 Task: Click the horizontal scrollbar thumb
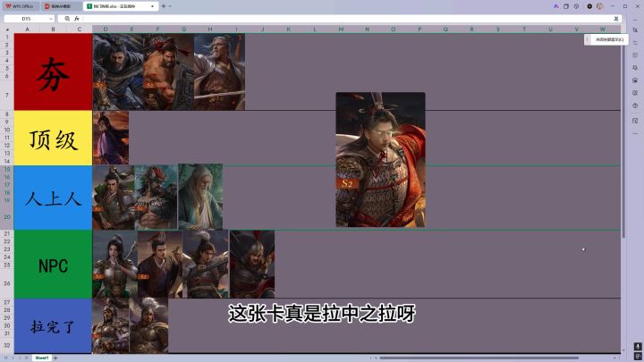pyautogui.click(x=479, y=358)
